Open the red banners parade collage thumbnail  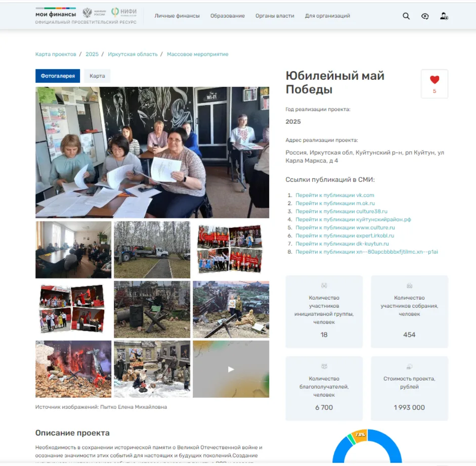231,250
